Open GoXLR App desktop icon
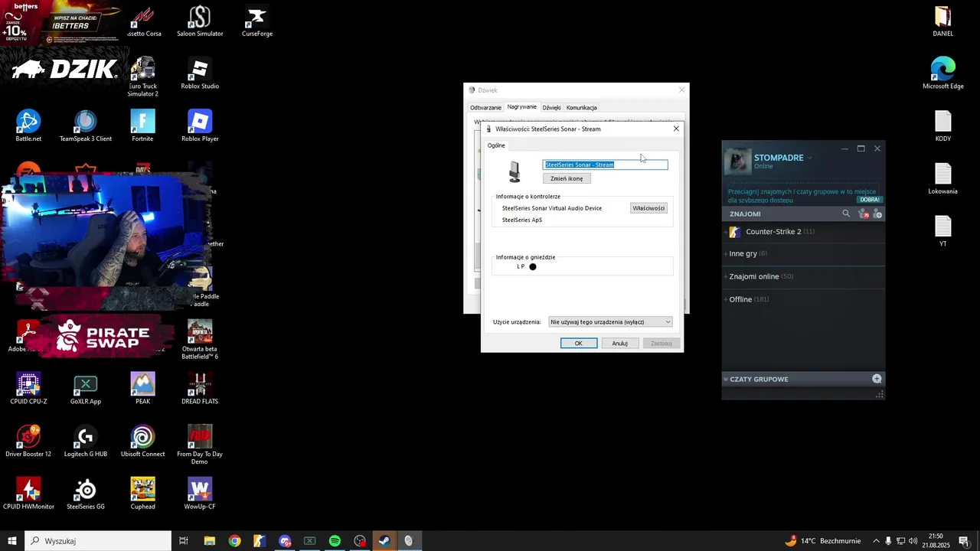Image resolution: width=980 pixels, height=551 pixels. [x=86, y=388]
